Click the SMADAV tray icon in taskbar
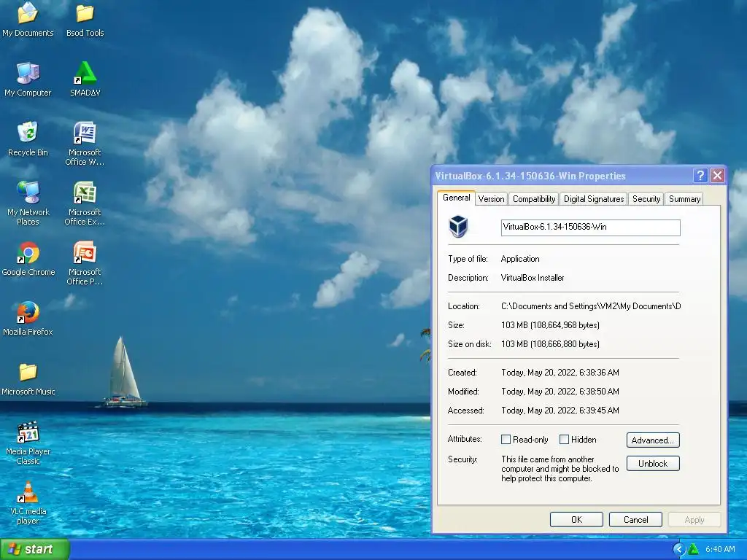The height and width of the screenshot is (560, 747). [x=694, y=549]
